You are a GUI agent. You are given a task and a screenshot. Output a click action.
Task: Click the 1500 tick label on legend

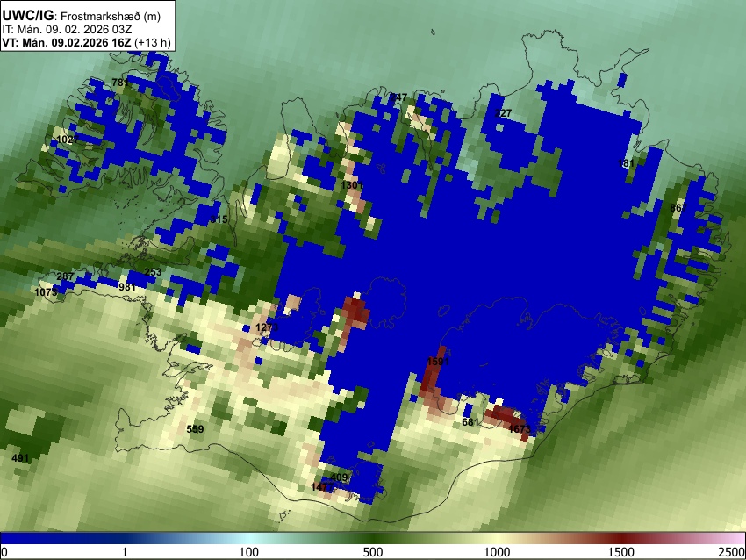(621, 552)
